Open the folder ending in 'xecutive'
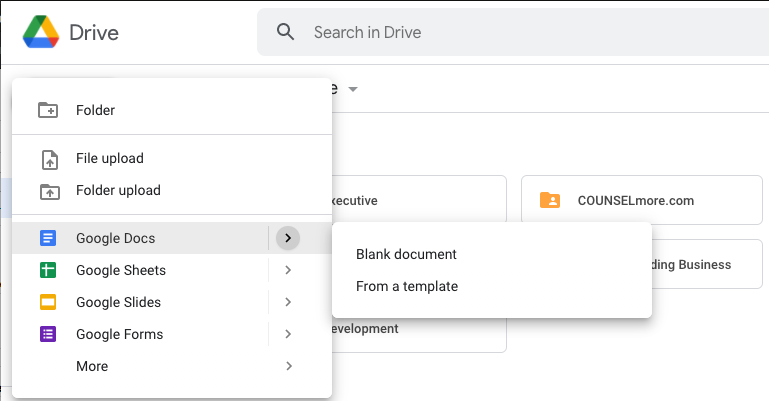Viewport: 769px width, 401px height. (419, 200)
